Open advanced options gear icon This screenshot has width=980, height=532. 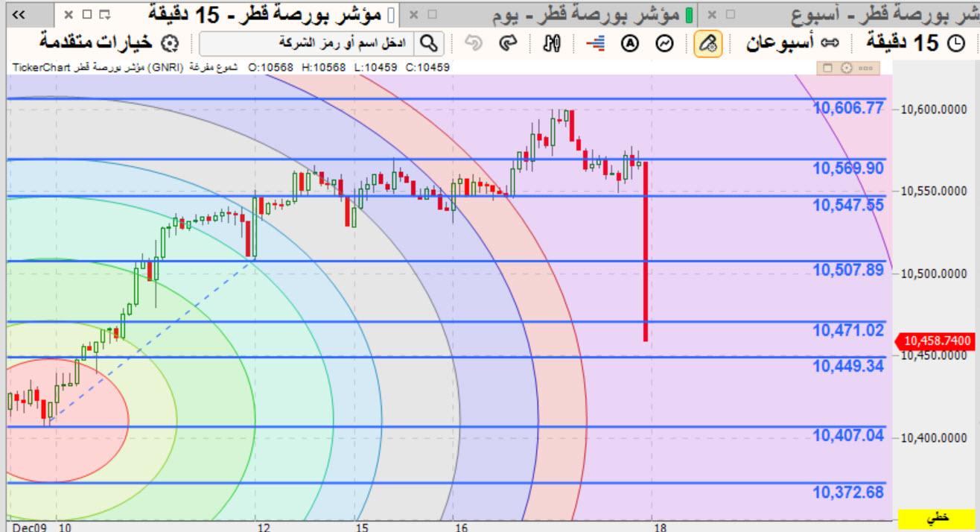click(170, 44)
